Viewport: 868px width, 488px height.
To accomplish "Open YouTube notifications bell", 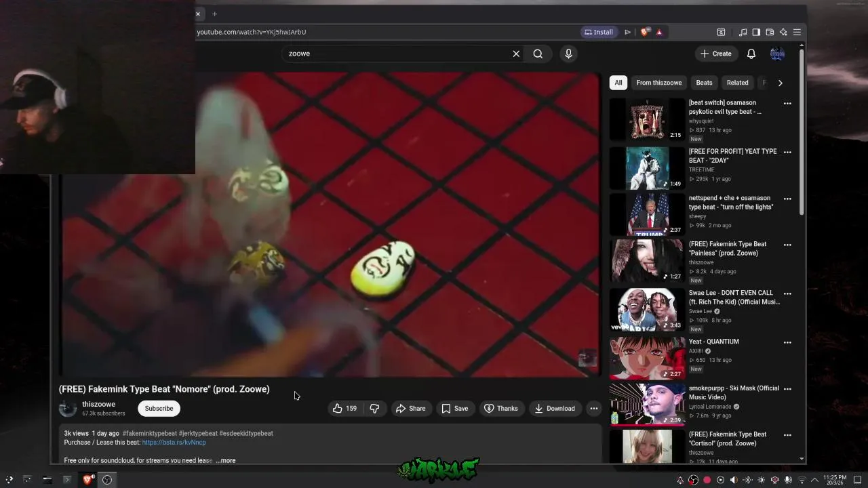I will [x=751, y=54].
